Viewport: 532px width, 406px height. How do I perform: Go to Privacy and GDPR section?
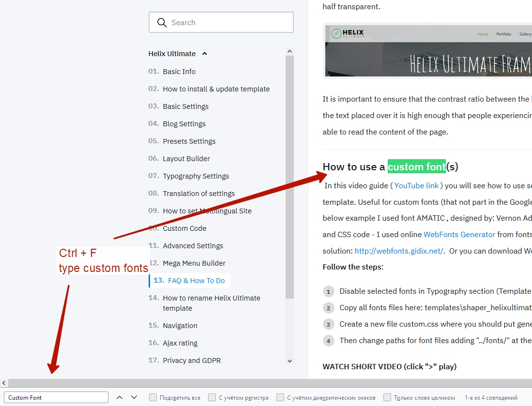coord(192,361)
